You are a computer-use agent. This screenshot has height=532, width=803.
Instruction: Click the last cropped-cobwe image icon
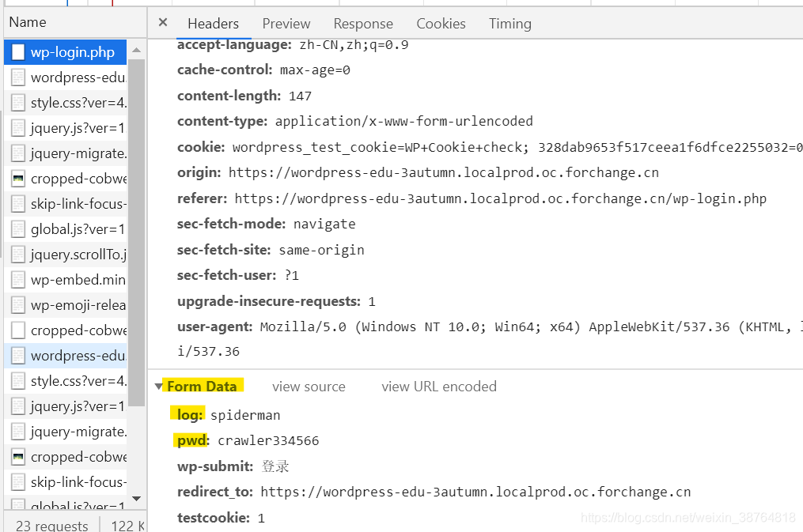18,457
